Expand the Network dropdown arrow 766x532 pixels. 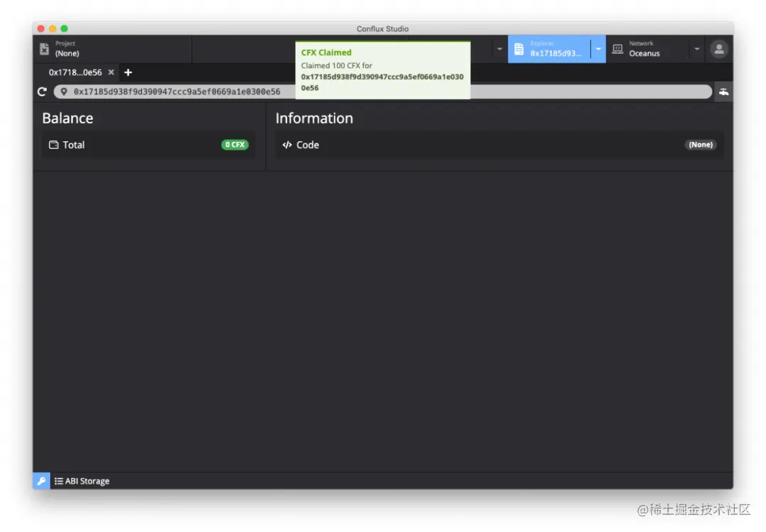pyautogui.click(x=697, y=49)
